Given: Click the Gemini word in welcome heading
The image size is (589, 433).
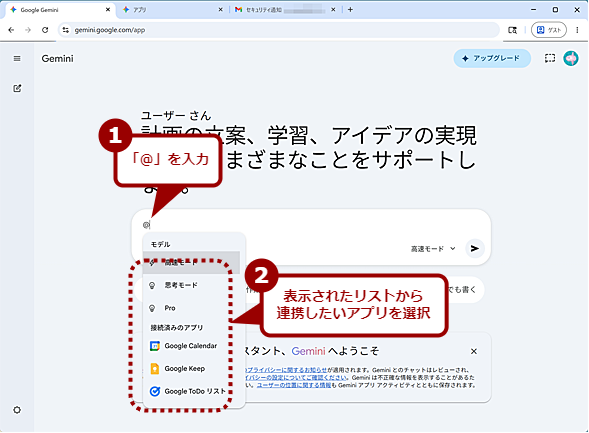Looking at the screenshot, I should click(308, 351).
